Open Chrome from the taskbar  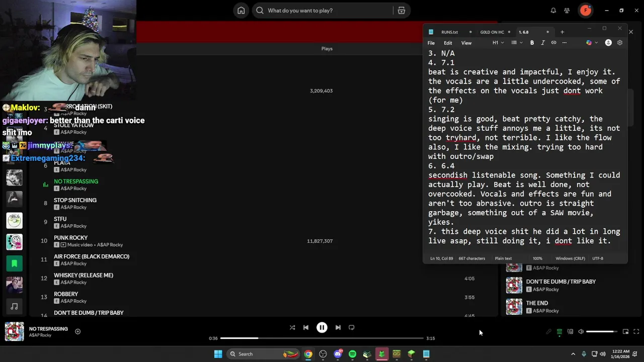pos(308,354)
